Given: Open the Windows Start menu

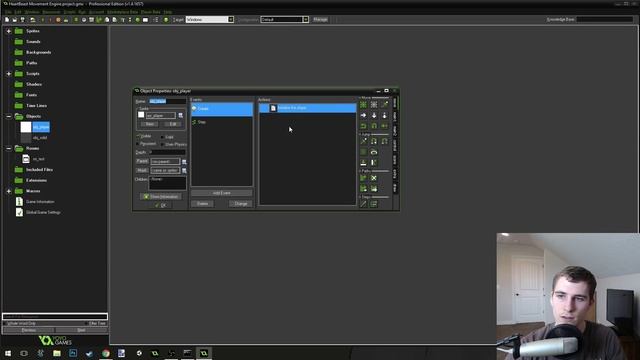Looking at the screenshot, I should tap(8, 353).
